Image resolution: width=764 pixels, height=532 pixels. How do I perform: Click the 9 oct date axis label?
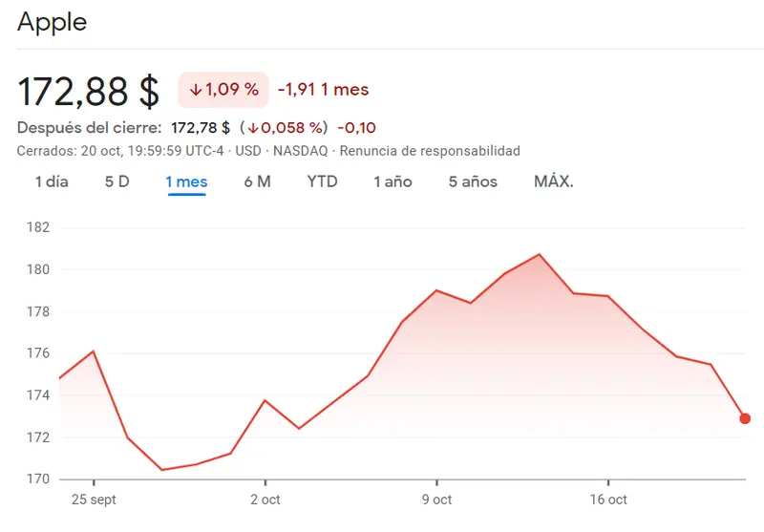[x=436, y=500]
